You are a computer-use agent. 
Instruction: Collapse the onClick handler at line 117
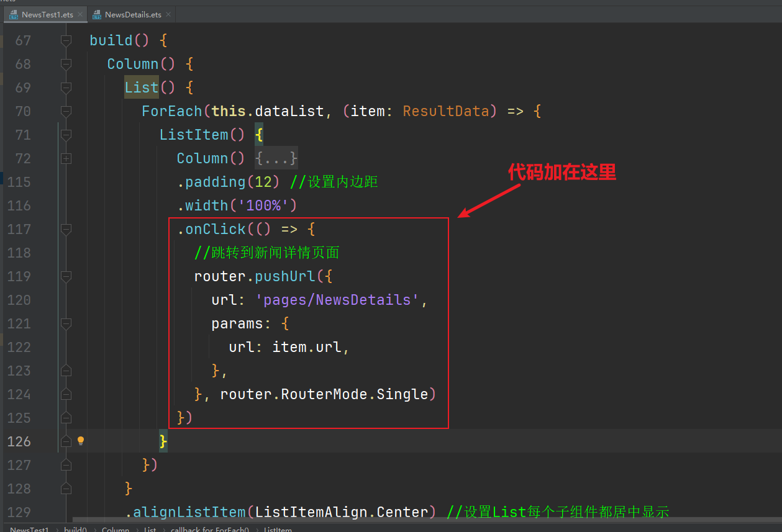pyautogui.click(x=66, y=229)
